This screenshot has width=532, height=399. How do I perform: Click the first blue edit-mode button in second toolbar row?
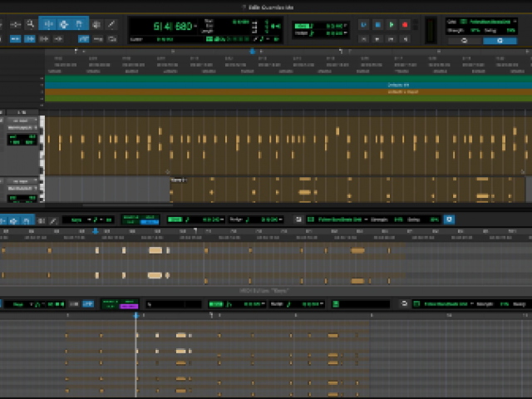pyautogui.click(x=15, y=39)
